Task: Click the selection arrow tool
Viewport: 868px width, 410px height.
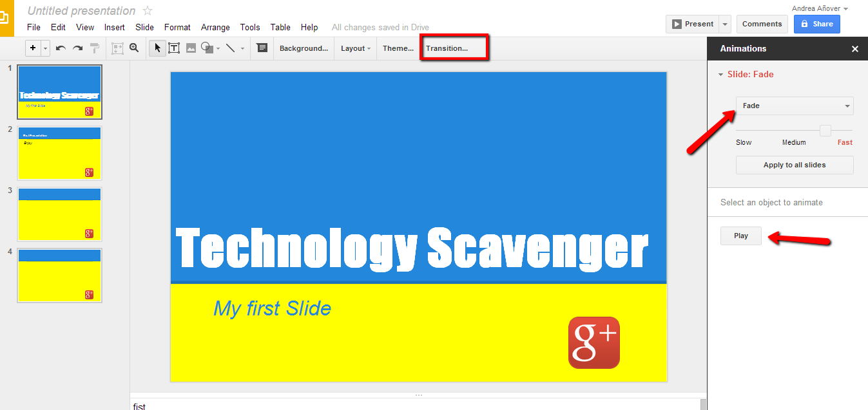Action: [157, 48]
